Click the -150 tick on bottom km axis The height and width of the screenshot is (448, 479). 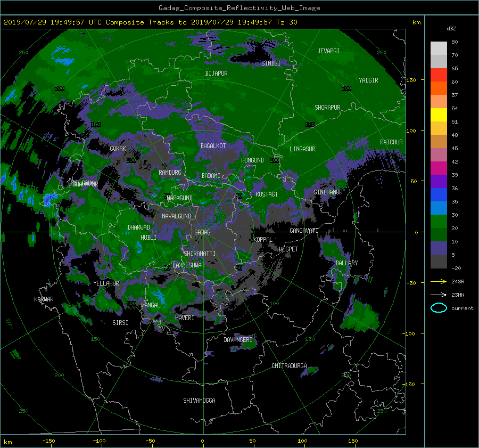(48, 441)
